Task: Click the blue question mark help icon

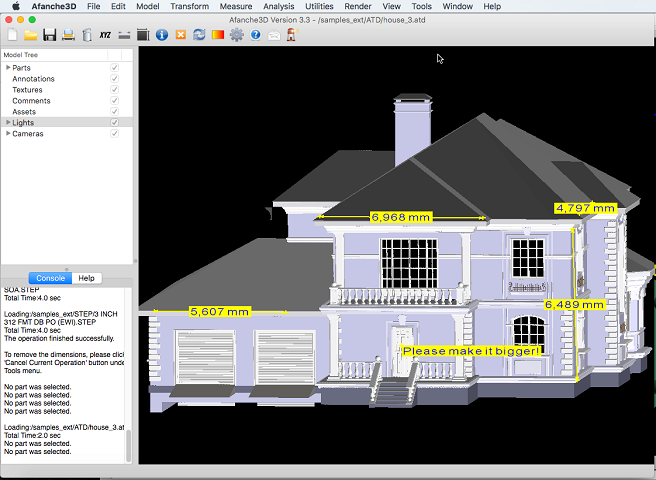Action: [x=256, y=35]
